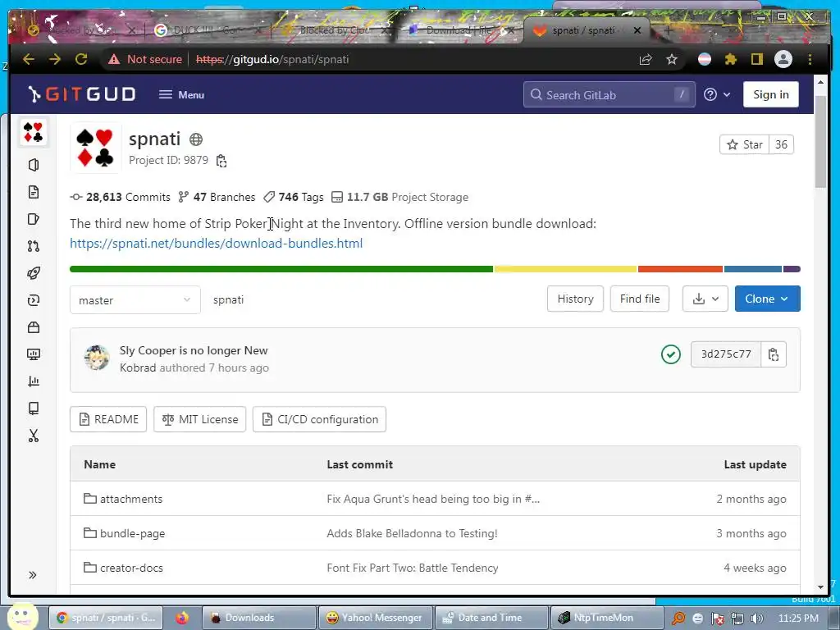Click the Find file button
The height and width of the screenshot is (630, 840).
pyautogui.click(x=640, y=299)
